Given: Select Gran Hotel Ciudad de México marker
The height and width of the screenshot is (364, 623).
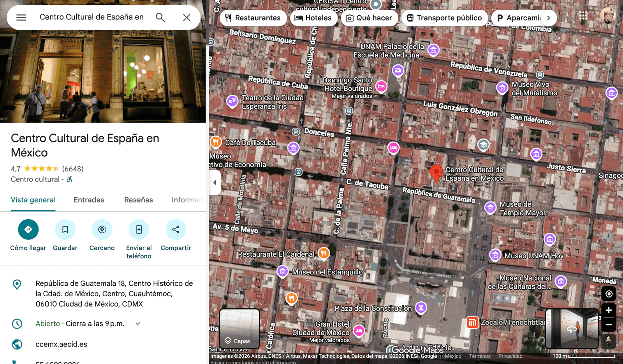Looking at the screenshot, I should pos(359,331).
